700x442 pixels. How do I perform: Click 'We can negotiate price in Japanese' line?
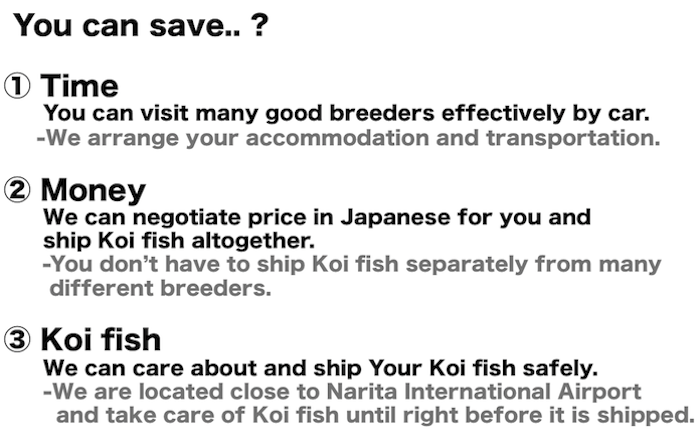pyautogui.click(x=317, y=218)
